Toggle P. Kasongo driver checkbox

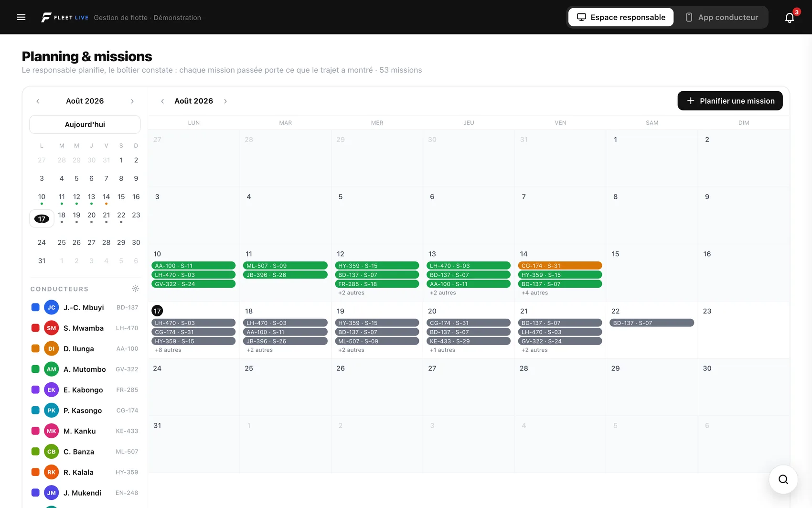tap(35, 410)
